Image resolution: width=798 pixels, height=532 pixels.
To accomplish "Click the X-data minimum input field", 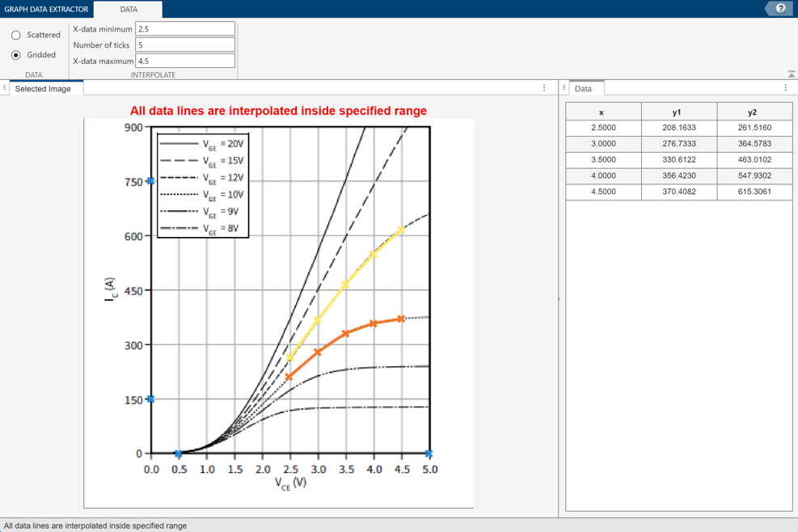I will tap(185, 29).
